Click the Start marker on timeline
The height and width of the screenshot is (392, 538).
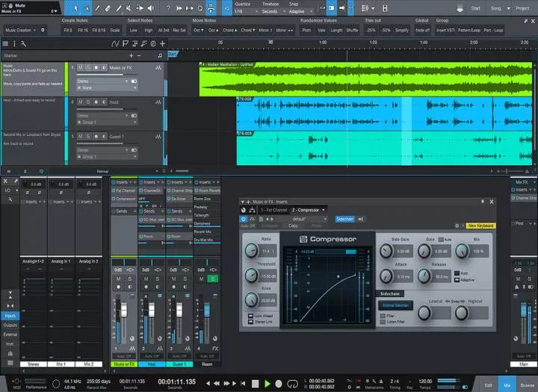click(x=173, y=55)
